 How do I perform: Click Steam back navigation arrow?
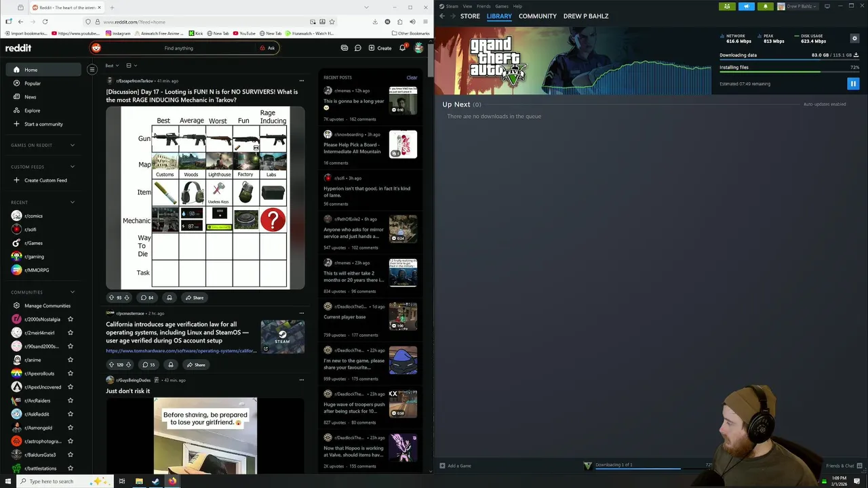pos(442,16)
